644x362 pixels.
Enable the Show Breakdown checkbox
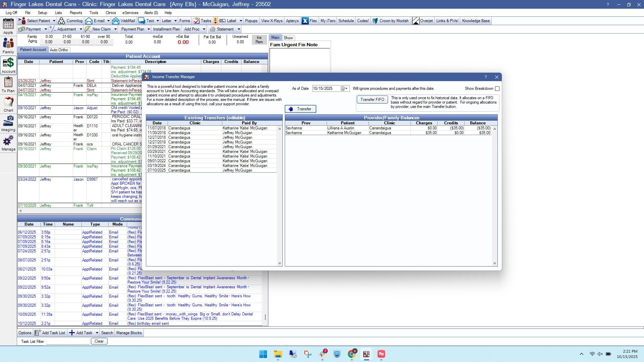[x=497, y=89]
